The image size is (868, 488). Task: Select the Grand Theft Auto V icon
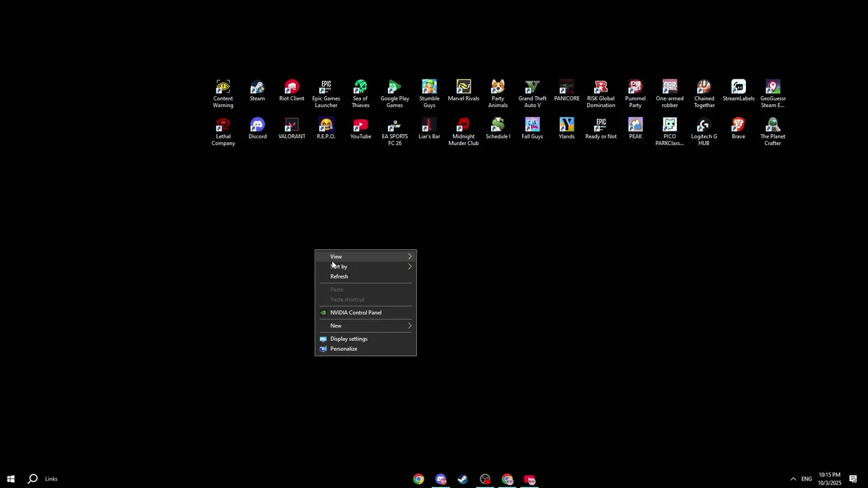click(532, 94)
